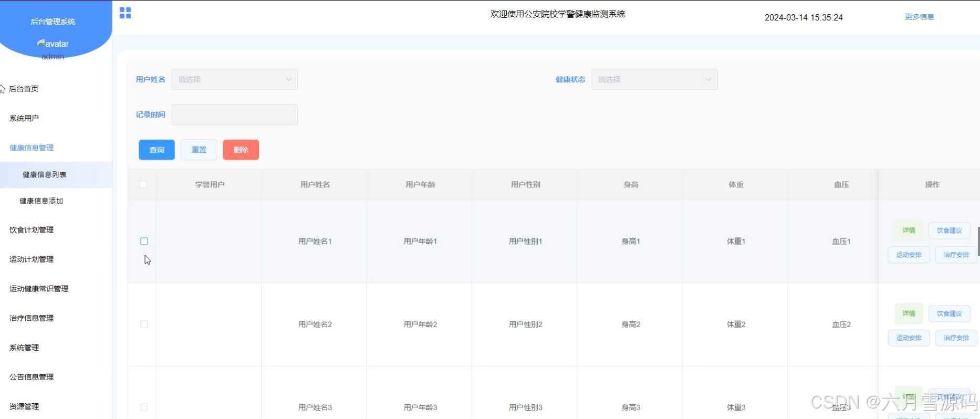Click 治疗安排 button in 用户姓名1 row
This screenshot has width=980, height=419.
[x=956, y=255]
